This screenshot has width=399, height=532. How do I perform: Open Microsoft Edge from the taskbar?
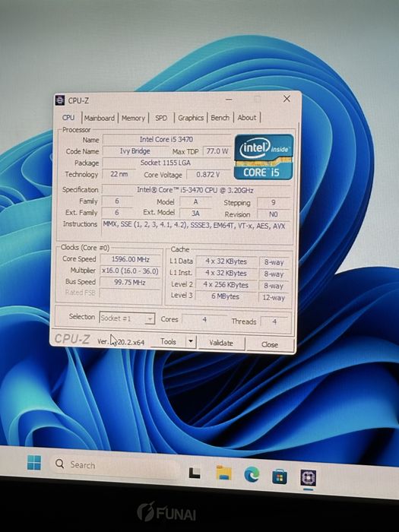252,474
